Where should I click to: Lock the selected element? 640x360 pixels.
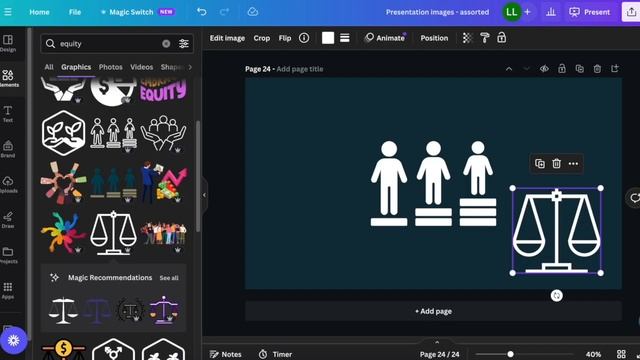pos(502,38)
